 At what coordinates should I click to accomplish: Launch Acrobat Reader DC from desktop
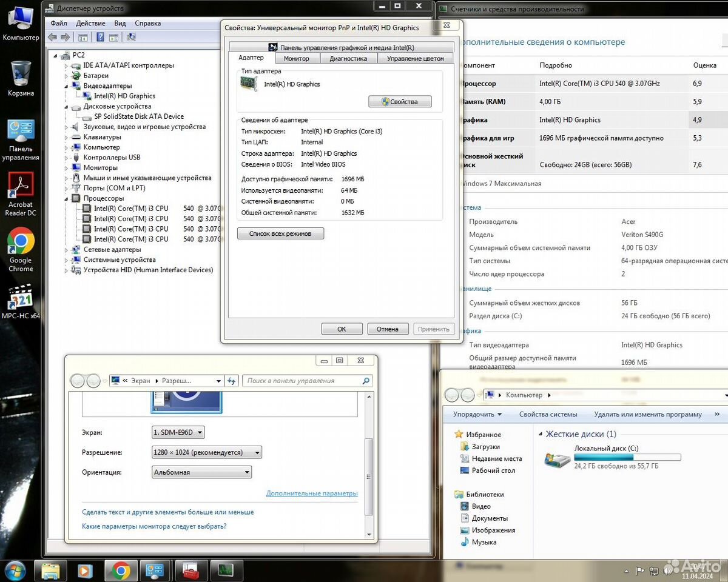click(21, 195)
